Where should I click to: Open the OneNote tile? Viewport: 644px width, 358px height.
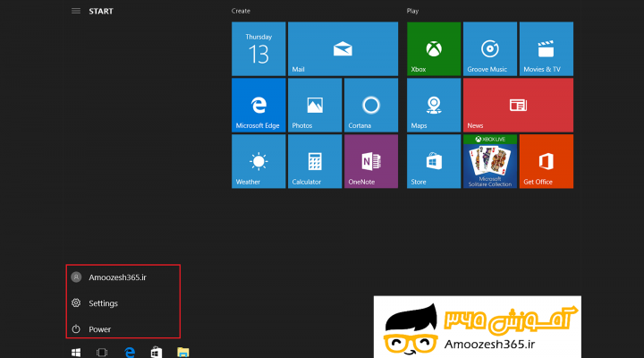[371, 161]
